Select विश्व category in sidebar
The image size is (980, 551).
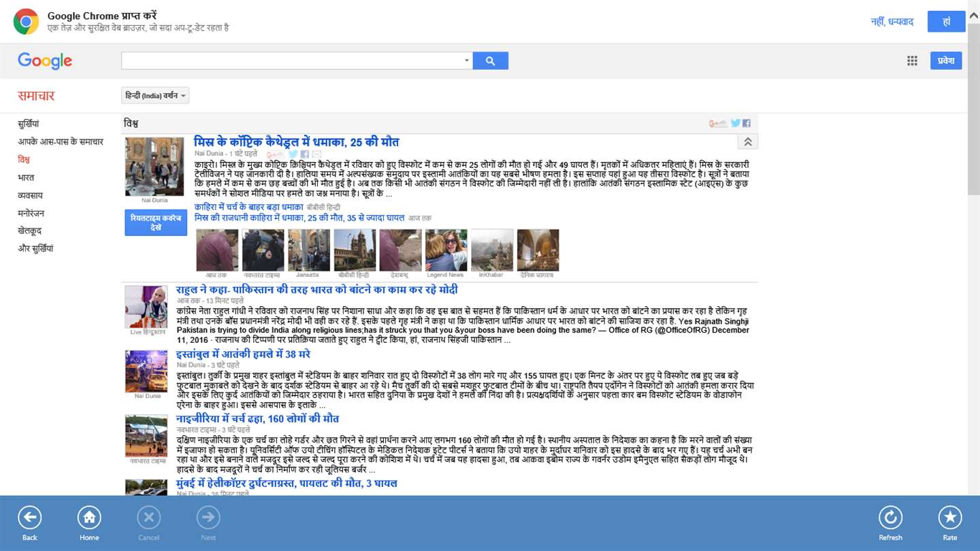[x=24, y=159]
